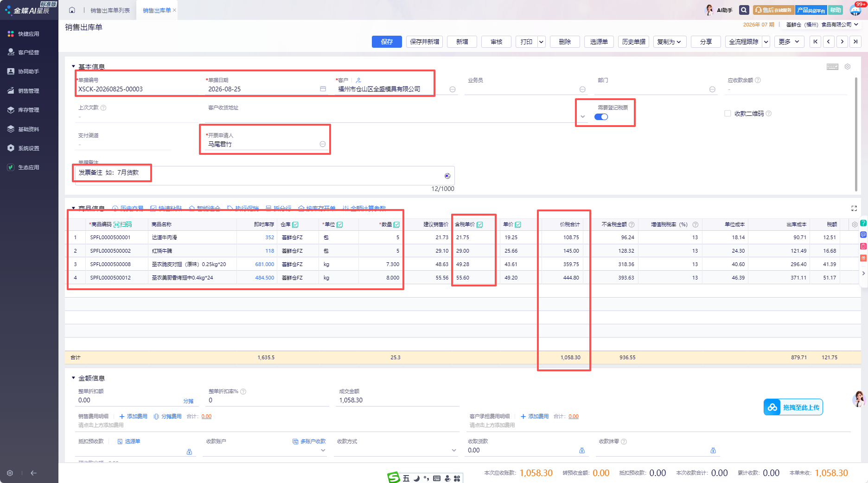The width and height of the screenshot is (868, 483).
Task: Click the 审核 button
Action: (496, 42)
